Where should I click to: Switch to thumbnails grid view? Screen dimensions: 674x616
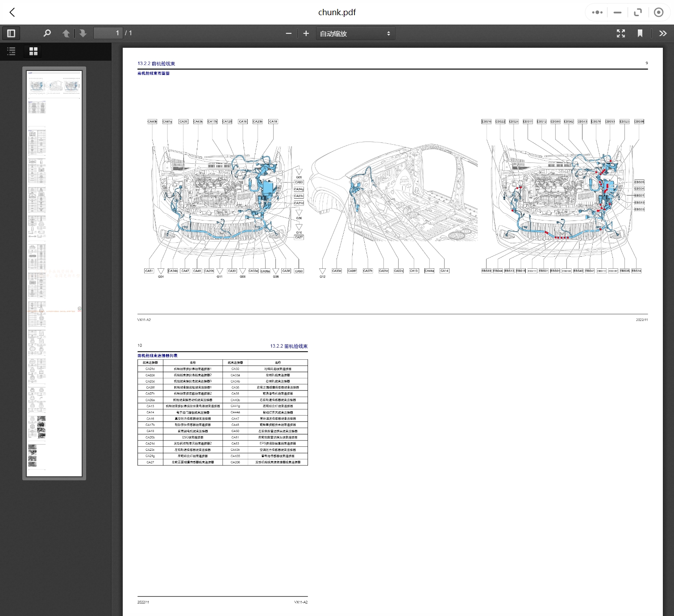point(33,51)
